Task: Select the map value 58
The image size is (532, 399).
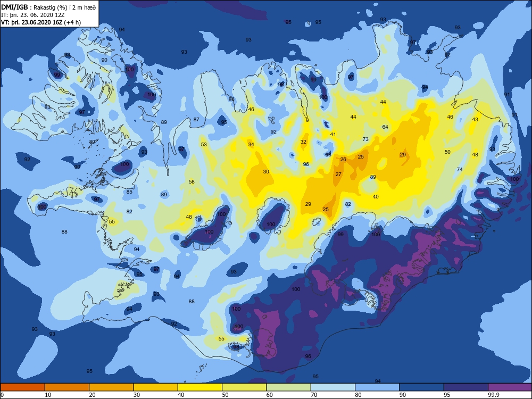Action: [192, 182]
